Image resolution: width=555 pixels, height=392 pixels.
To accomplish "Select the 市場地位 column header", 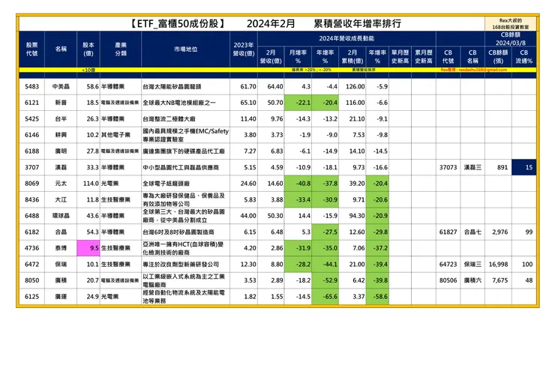I will point(185,49).
